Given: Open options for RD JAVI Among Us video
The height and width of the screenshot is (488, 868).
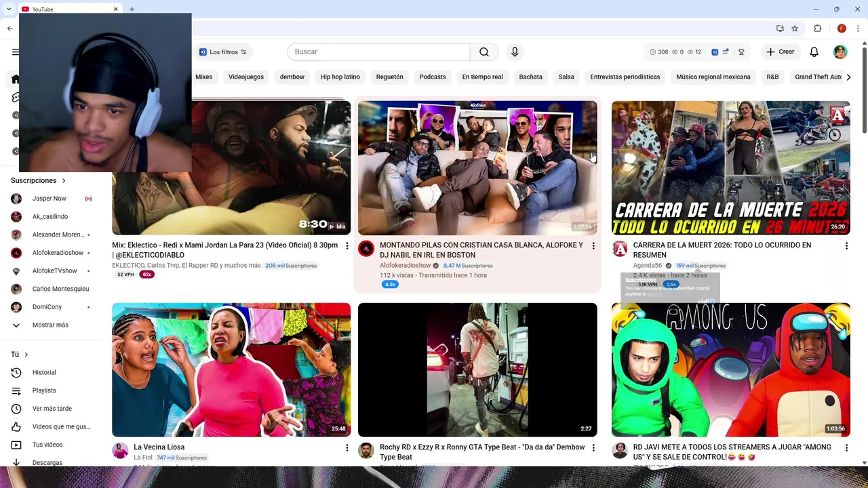Looking at the screenshot, I should [x=846, y=448].
